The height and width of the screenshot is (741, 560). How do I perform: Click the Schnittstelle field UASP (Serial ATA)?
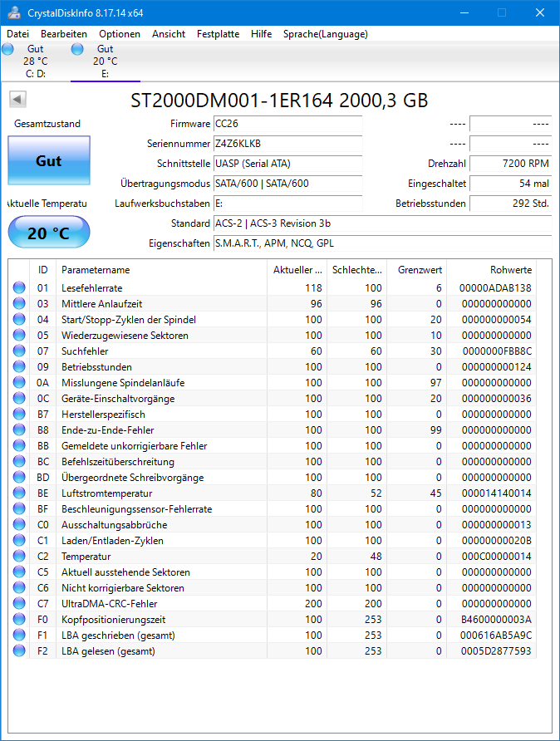coord(287,164)
